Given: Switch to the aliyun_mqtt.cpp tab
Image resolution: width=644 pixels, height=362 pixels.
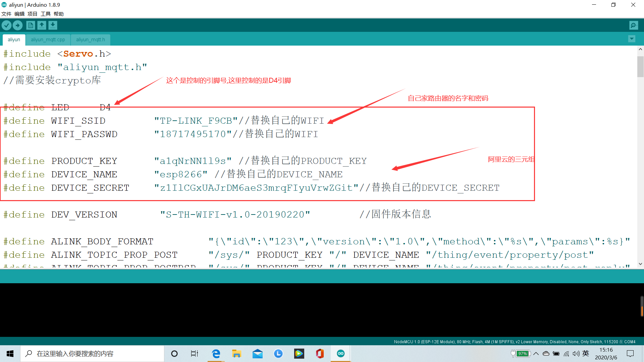Looking at the screenshot, I should pyautogui.click(x=48, y=40).
